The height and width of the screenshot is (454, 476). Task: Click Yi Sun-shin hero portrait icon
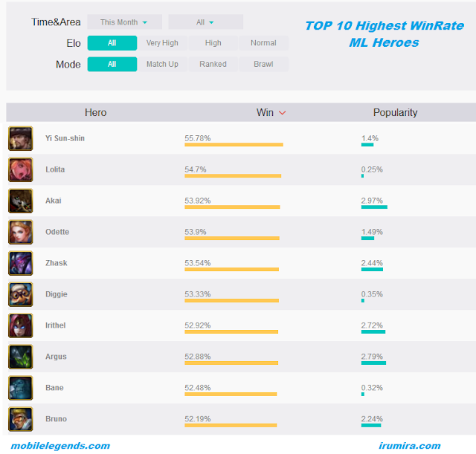pos(21,139)
